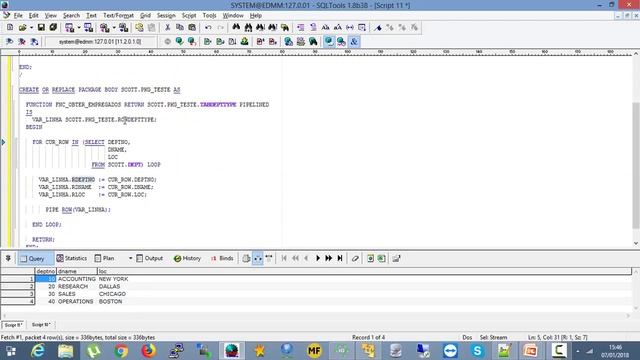Click the Clear grid eraser icon
640x360 pixels.
tap(355, 258)
